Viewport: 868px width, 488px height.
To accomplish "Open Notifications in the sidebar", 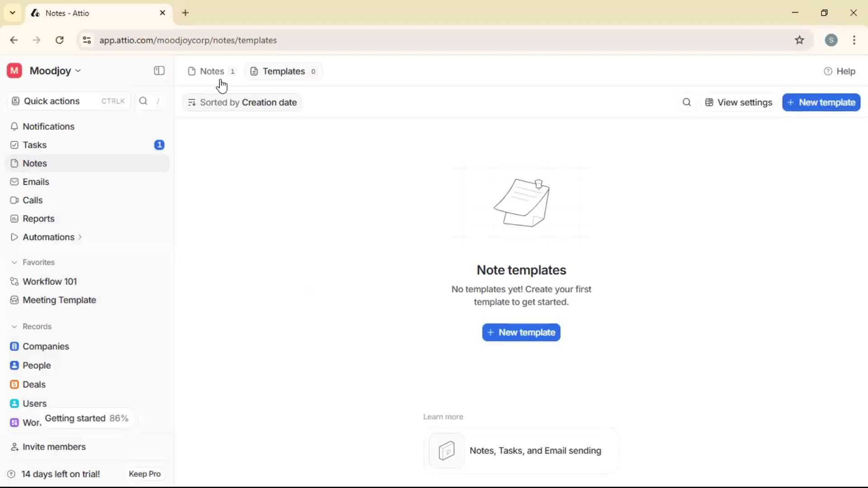I will click(48, 127).
